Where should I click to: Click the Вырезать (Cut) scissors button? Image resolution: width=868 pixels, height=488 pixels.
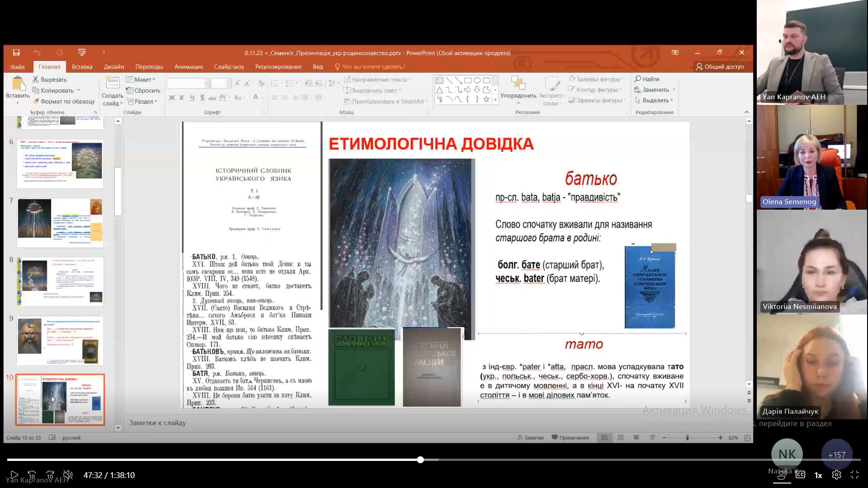tap(50, 80)
